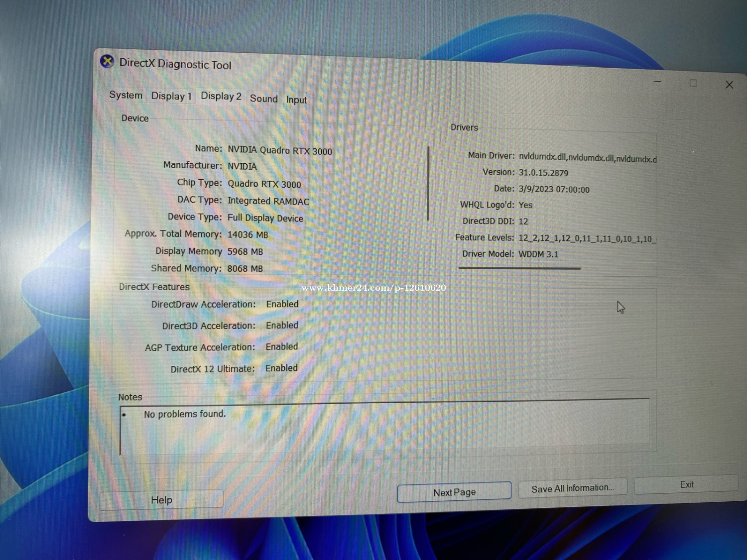Click the DirectX Diagnostic Tool title icon

click(107, 62)
